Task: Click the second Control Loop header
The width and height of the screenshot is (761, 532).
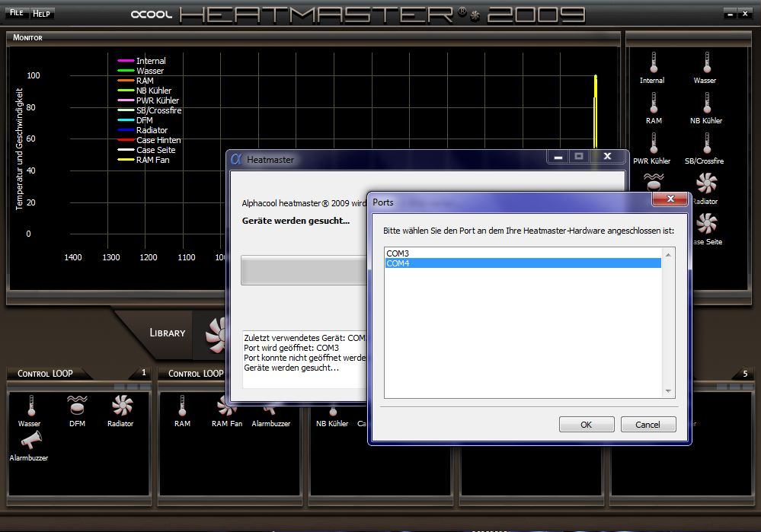Action: point(196,374)
